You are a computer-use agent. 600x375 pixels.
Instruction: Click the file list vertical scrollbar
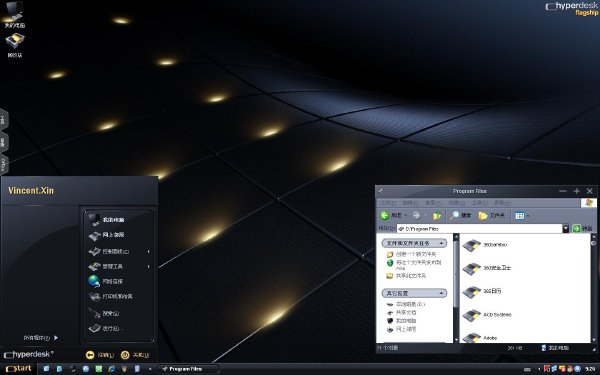pos(593,288)
